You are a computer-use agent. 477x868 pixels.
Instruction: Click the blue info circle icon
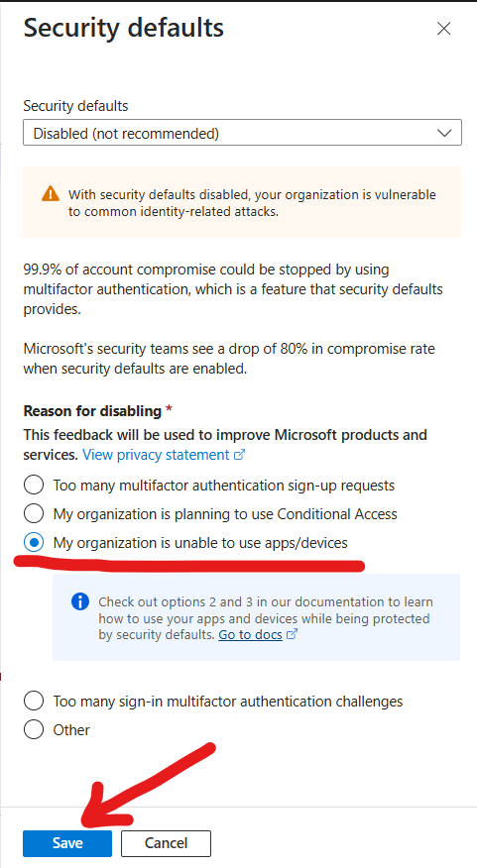click(x=80, y=601)
